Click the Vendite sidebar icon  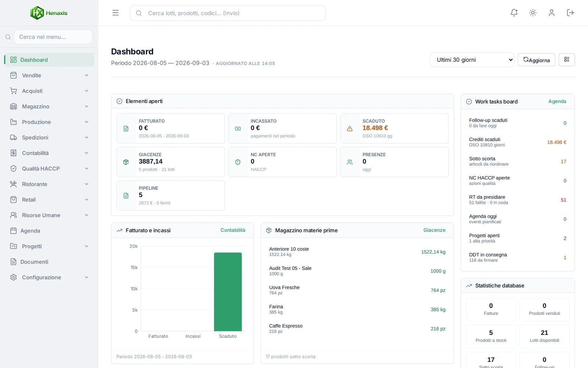14,75
